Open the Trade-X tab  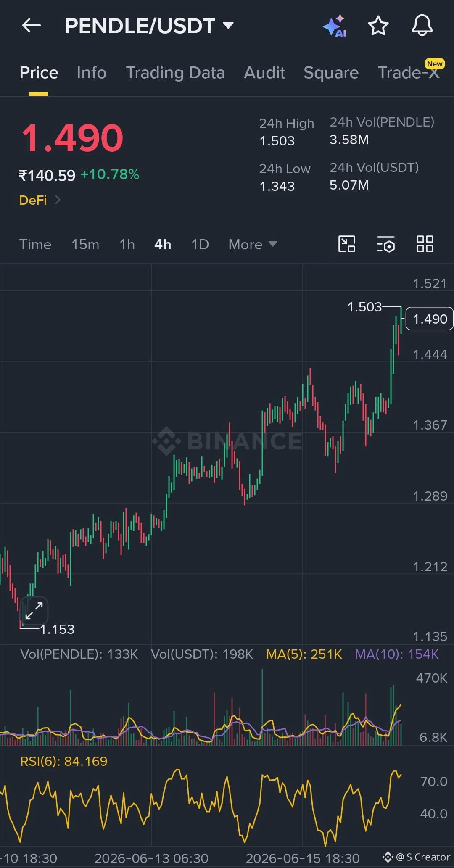click(x=409, y=73)
